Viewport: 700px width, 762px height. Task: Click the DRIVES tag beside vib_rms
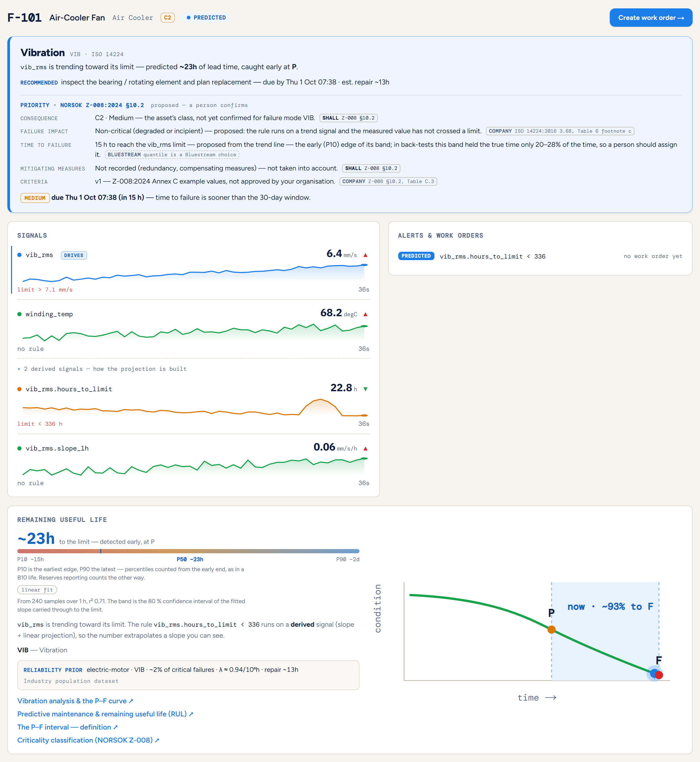coord(73,255)
